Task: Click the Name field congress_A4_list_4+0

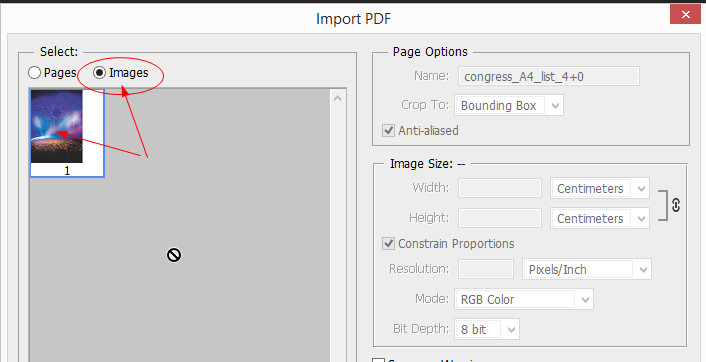Action: pos(549,77)
